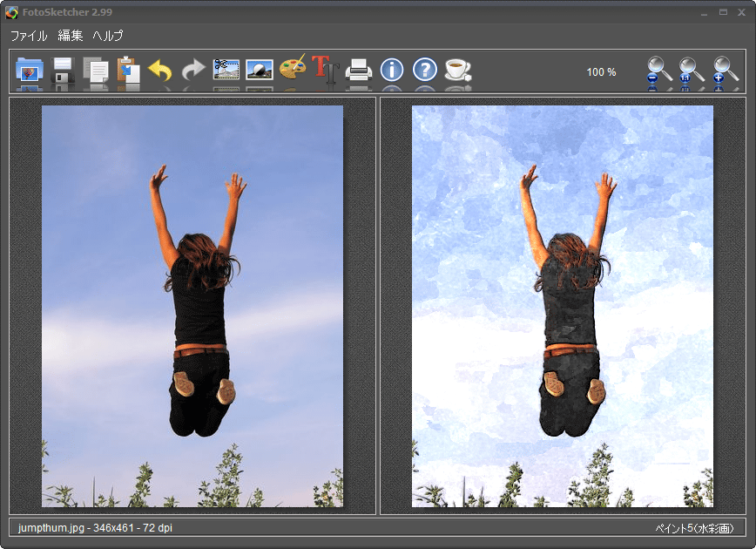This screenshot has height=549, width=756.
Task: Minimize the FotoSketcher window
Action: coord(704,13)
